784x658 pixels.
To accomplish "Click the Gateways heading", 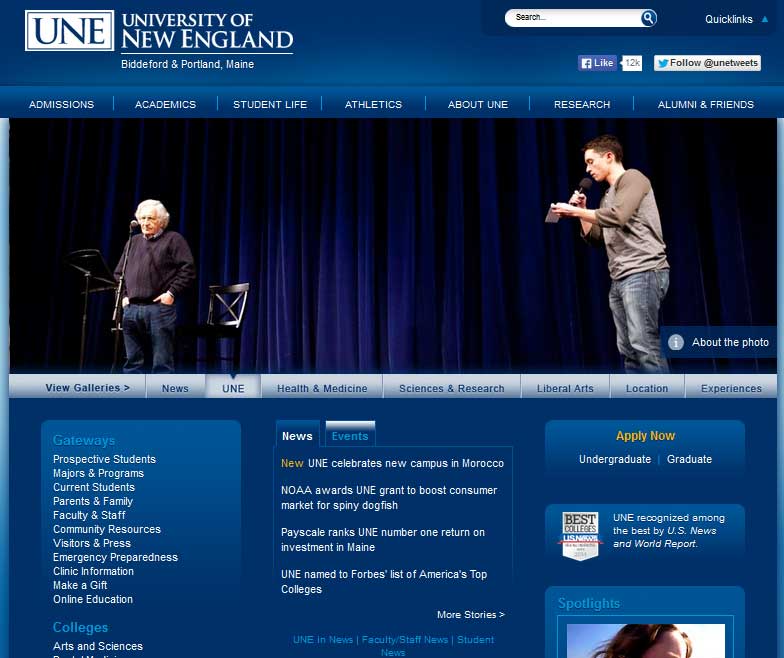I will tap(84, 440).
